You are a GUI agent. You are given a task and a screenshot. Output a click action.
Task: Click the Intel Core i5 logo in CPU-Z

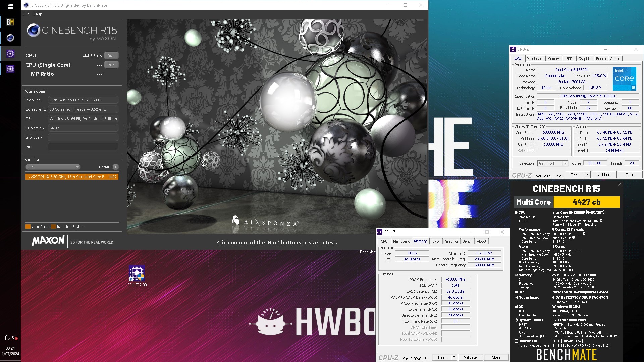pos(624,79)
